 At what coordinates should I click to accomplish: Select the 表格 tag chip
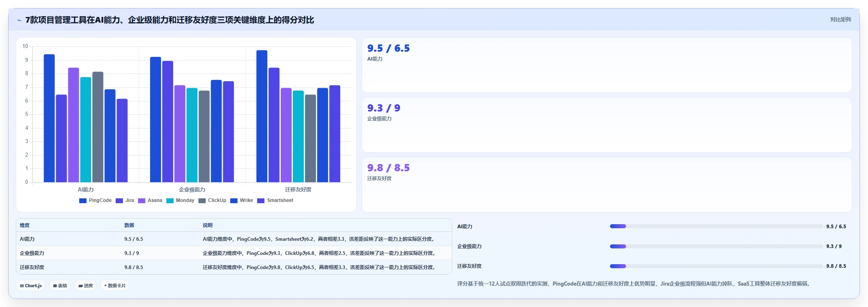click(60, 286)
